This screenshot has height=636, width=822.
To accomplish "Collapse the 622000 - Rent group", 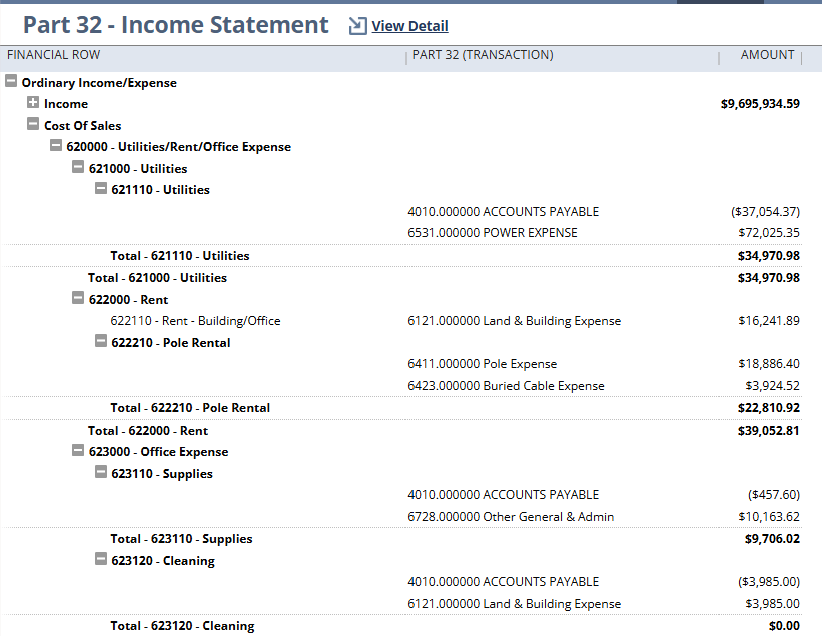I will [78, 298].
